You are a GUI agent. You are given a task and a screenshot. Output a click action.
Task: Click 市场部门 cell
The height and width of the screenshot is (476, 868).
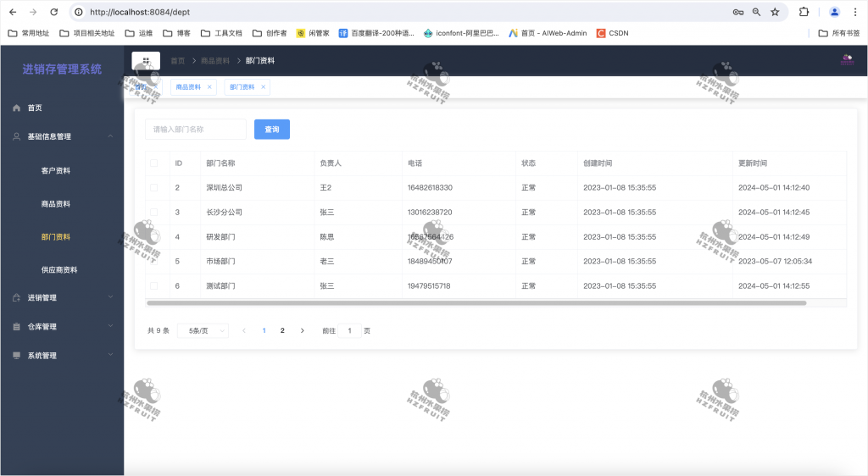click(x=220, y=261)
